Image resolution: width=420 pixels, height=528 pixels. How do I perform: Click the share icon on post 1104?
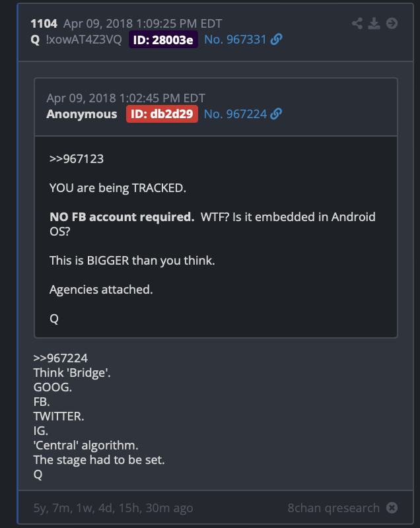tap(357, 23)
